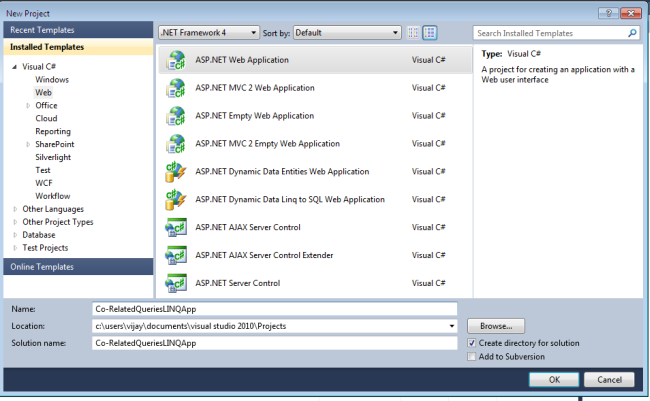The height and width of the screenshot is (401, 650).
Task: Open the Recent Templates section
Action: click(x=78, y=30)
